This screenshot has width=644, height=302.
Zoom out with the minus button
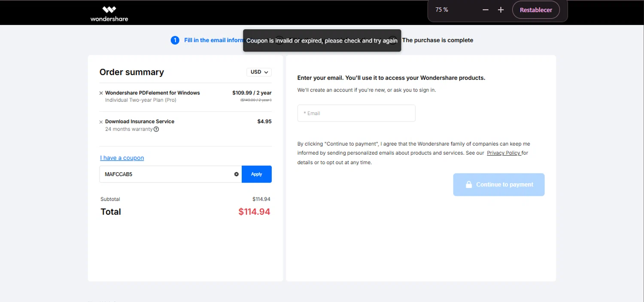(x=486, y=10)
